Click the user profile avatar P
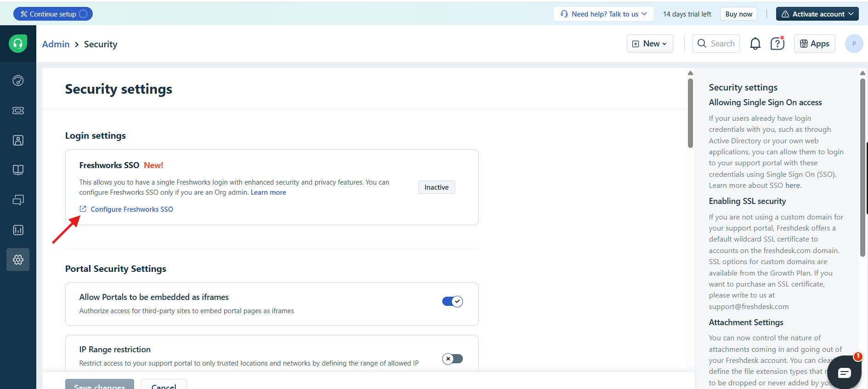The image size is (868, 389). point(854,44)
